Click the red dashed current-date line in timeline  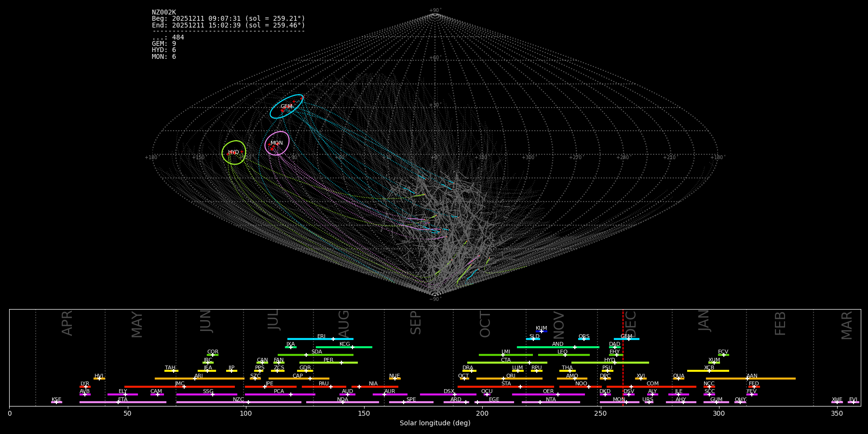point(623,357)
